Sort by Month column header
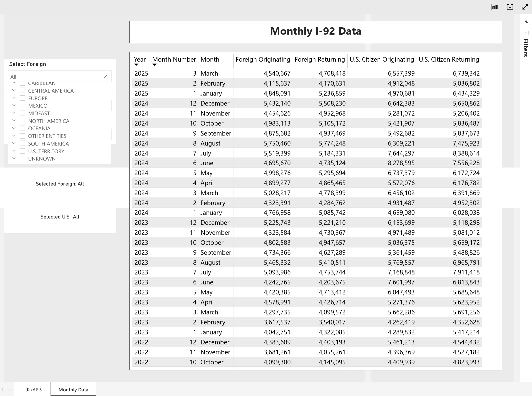This screenshot has height=397, width=532. tap(210, 59)
